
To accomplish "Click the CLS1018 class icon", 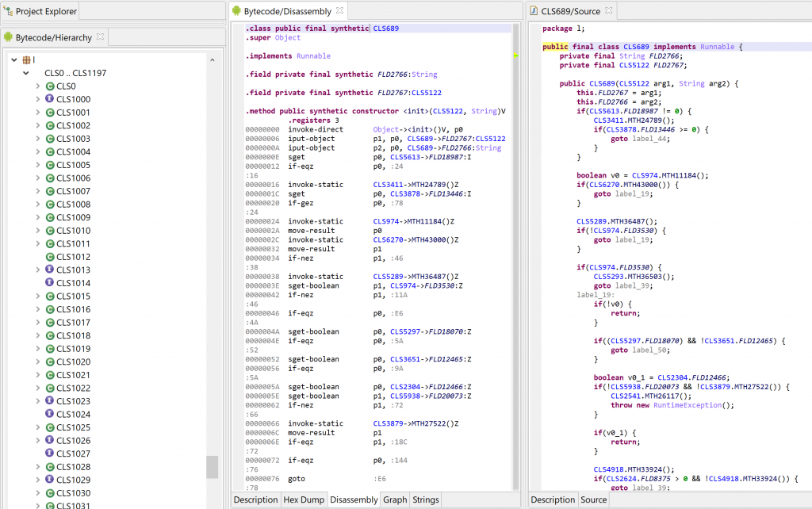I will (50, 335).
